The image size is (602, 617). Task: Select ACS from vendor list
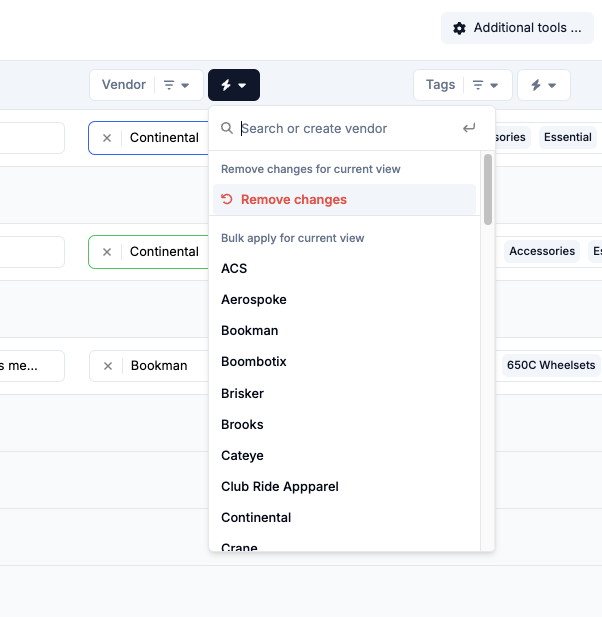pos(234,268)
